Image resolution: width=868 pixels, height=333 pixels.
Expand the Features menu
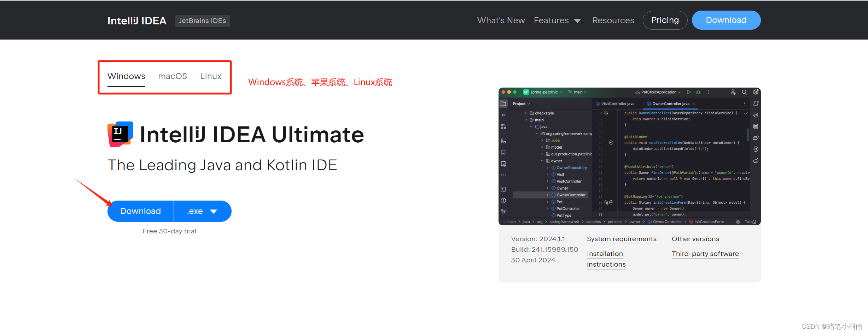coord(557,20)
